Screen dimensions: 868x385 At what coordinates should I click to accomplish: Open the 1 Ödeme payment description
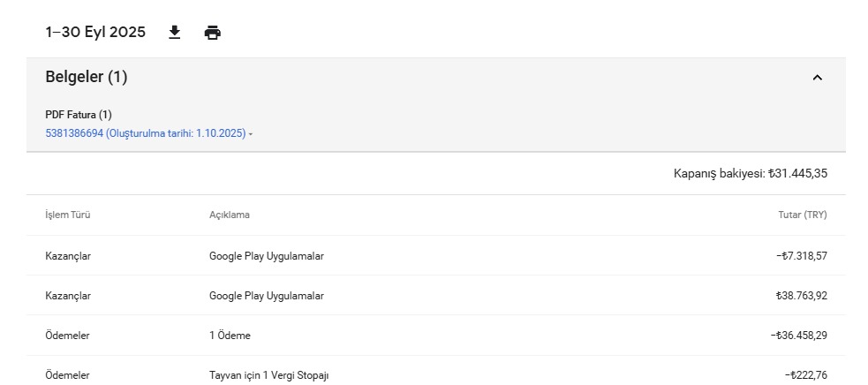(x=230, y=336)
